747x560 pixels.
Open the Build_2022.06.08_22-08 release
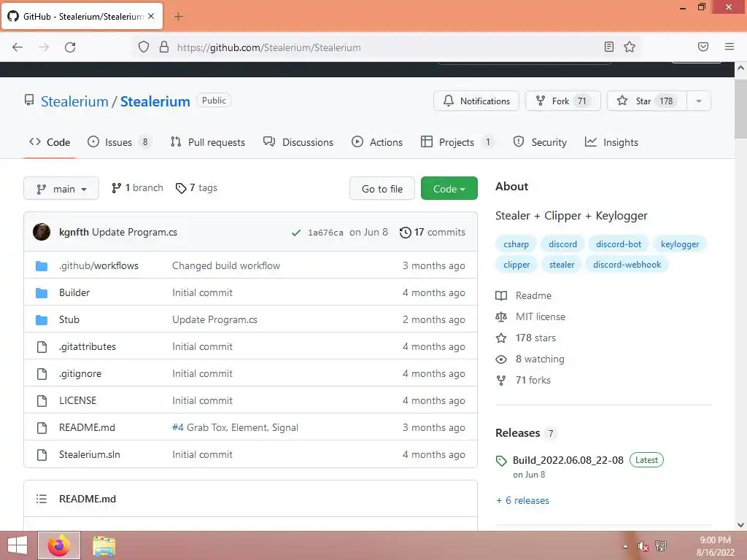coord(568,460)
